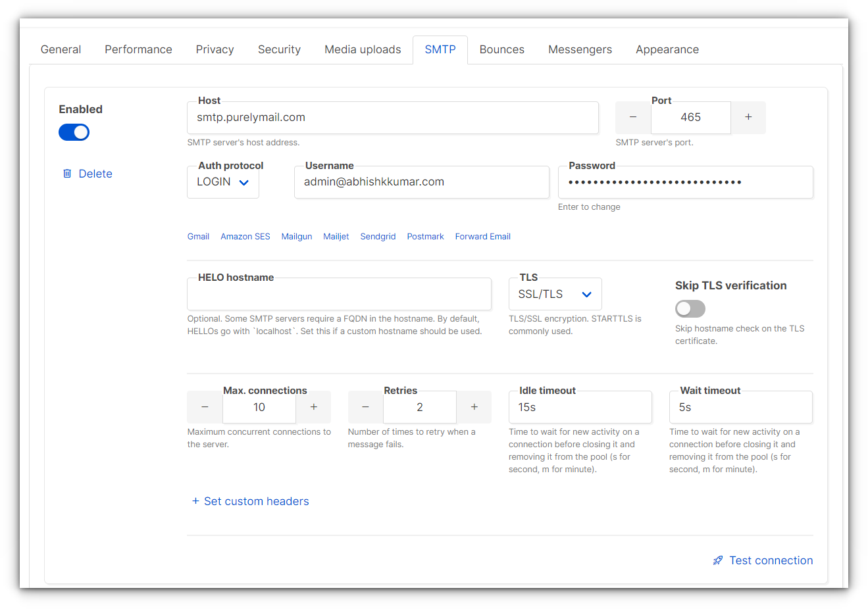Increase Max. connections with plus button

314,407
